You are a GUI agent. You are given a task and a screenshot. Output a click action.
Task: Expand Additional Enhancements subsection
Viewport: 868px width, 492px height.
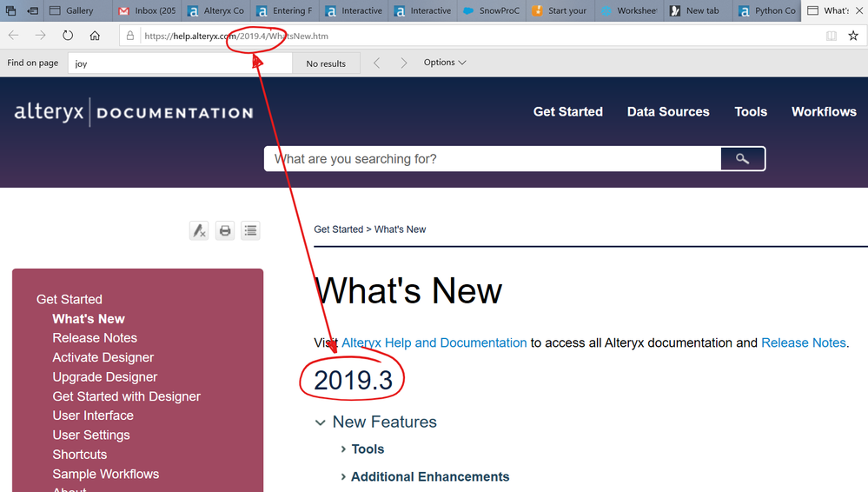(x=343, y=476)
